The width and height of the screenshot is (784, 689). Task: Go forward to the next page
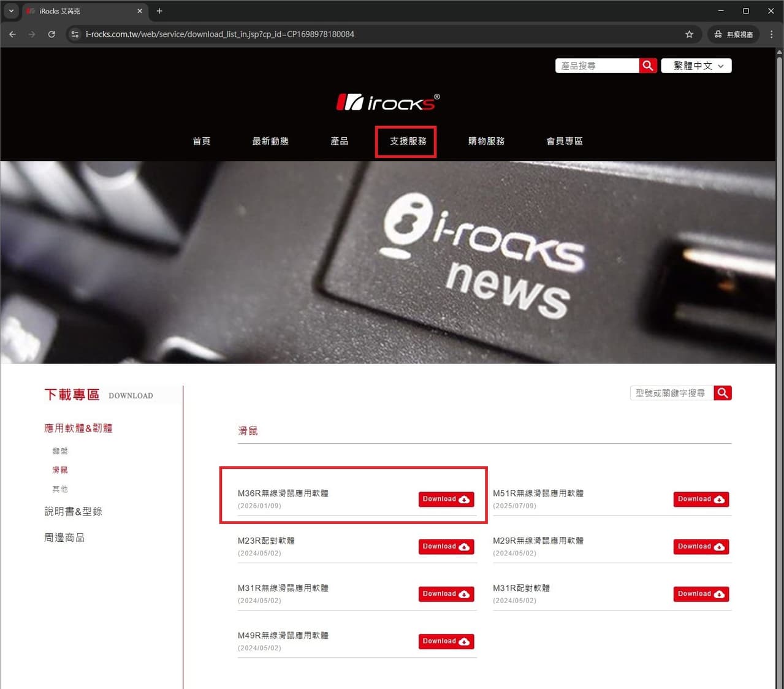tap(32, 34)
